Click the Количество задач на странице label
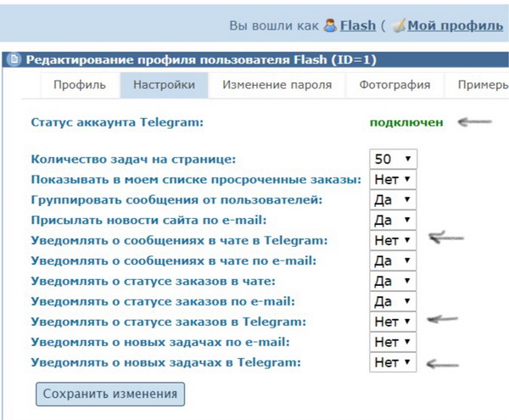 pos(133,160)
